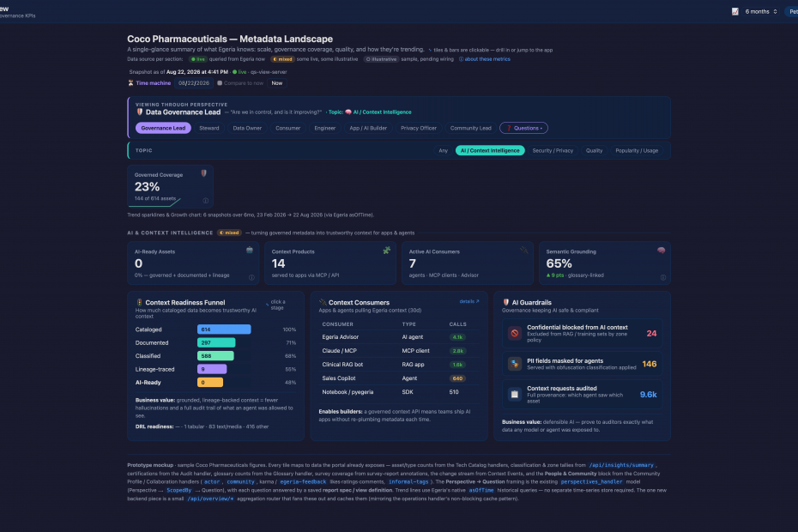Click the plug icon in Context Consumers header

[x=323, y=302]
